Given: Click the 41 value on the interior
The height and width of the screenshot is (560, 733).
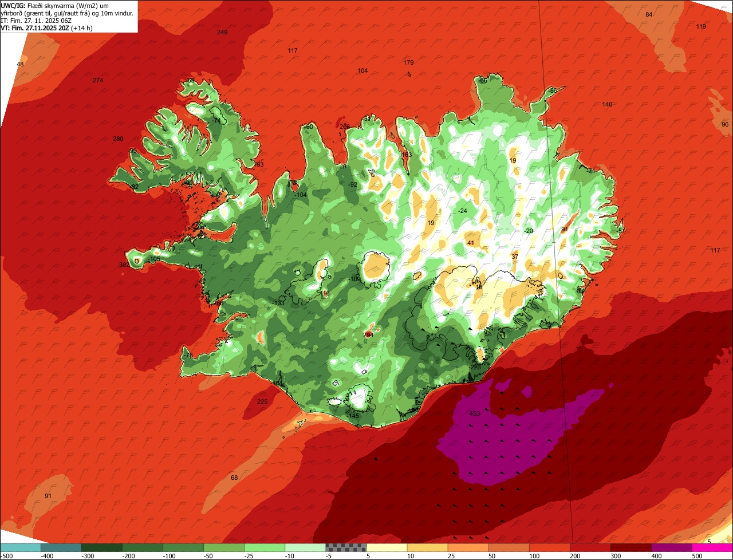Looking at the screenshot, I should 471,243.
